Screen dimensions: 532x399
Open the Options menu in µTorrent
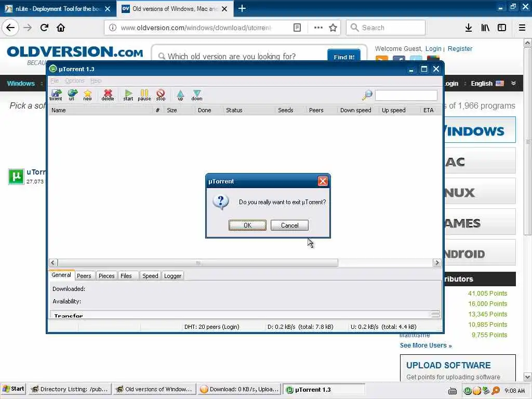(x=75, y=81)
